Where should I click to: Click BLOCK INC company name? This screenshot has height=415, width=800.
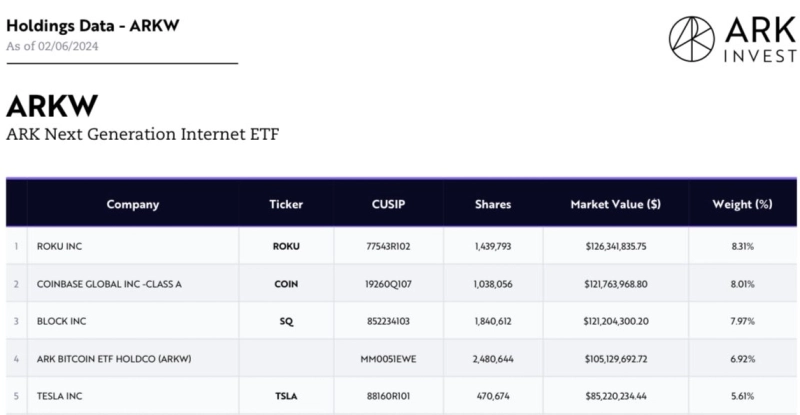pos(63,322)
